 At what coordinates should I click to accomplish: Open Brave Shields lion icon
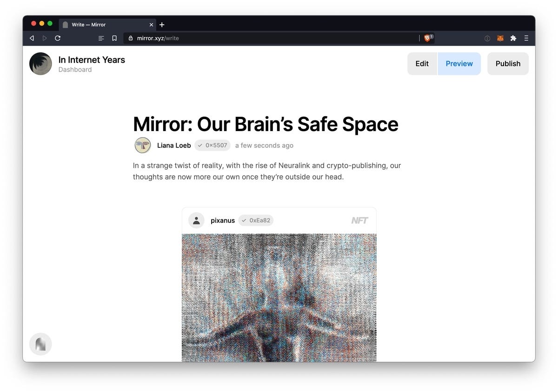[428, 38]
